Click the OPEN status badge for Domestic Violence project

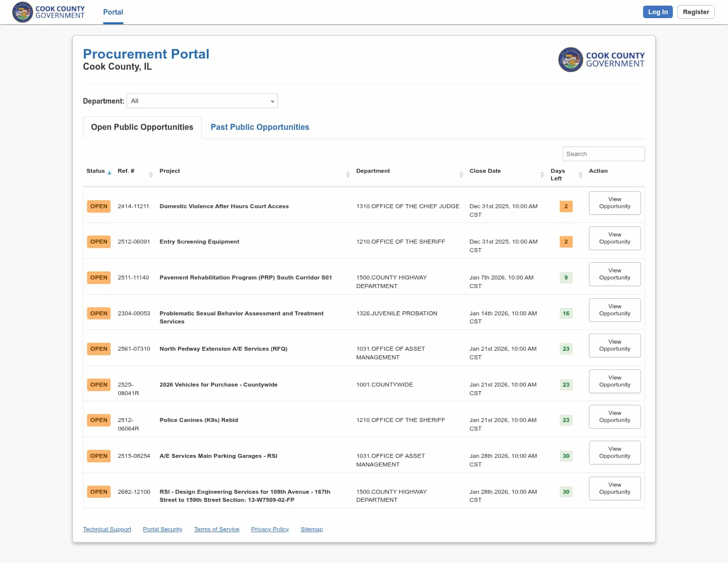99,206
